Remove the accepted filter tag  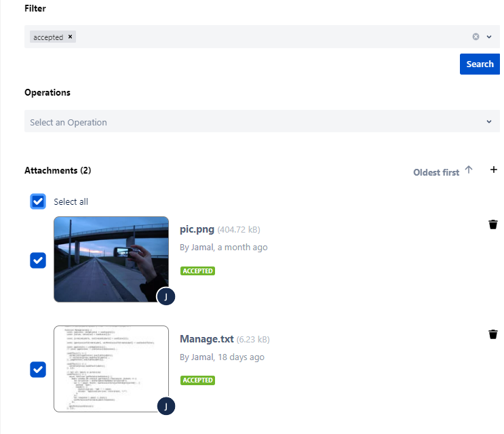[71, 37]
